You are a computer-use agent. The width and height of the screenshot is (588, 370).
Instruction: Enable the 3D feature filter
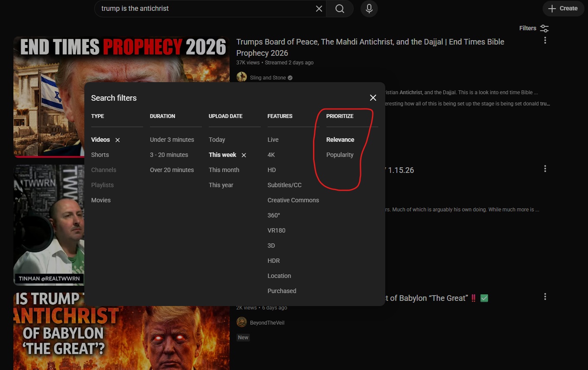tap(271, 246)
